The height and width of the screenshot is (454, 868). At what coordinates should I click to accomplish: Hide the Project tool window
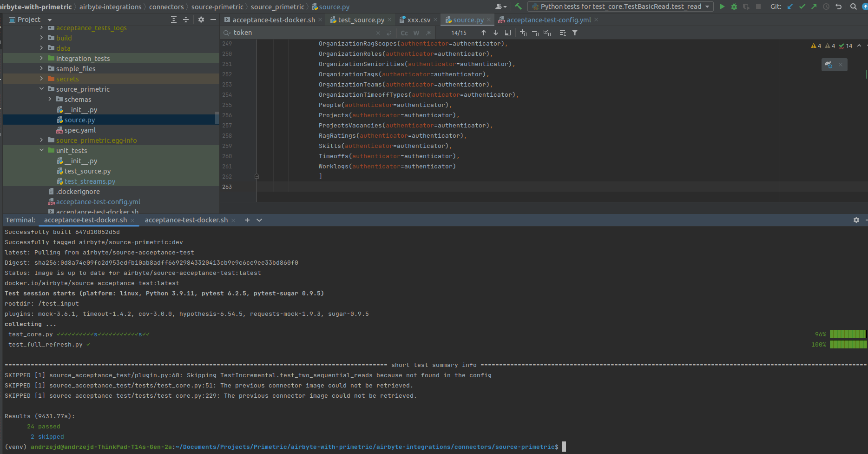(x=213, y=20)
